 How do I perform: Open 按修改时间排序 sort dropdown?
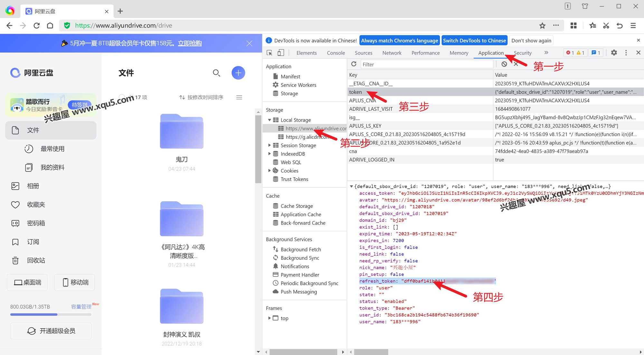tap(201, 97)
